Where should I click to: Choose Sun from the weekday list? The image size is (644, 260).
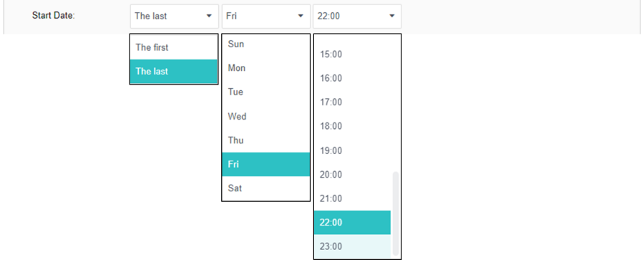tap(265, 44)
